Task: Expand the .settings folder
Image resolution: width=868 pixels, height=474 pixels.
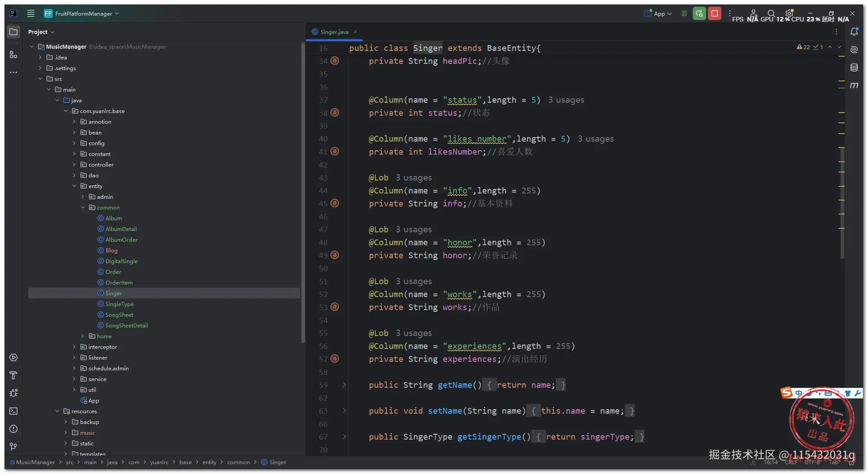Action: [40, 68]
